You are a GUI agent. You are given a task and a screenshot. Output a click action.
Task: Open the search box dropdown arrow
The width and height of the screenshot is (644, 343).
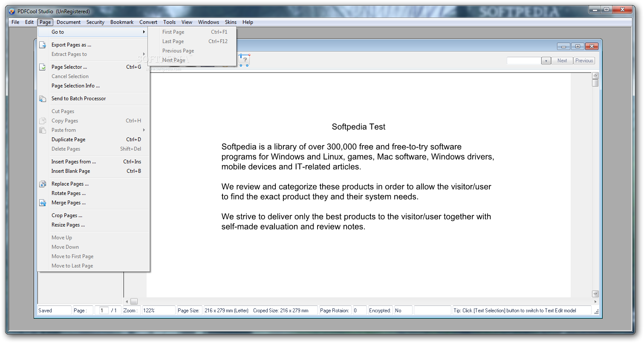coord(546,61)
